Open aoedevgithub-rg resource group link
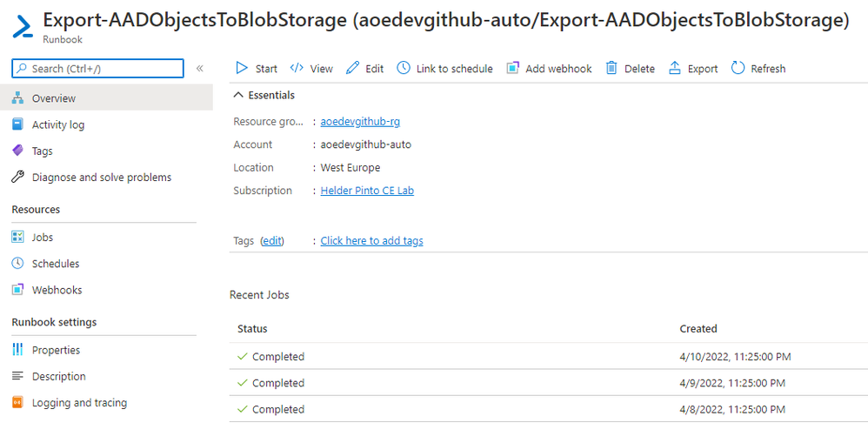This screenshot has height=423, width=868. click(x=360, y=122)
